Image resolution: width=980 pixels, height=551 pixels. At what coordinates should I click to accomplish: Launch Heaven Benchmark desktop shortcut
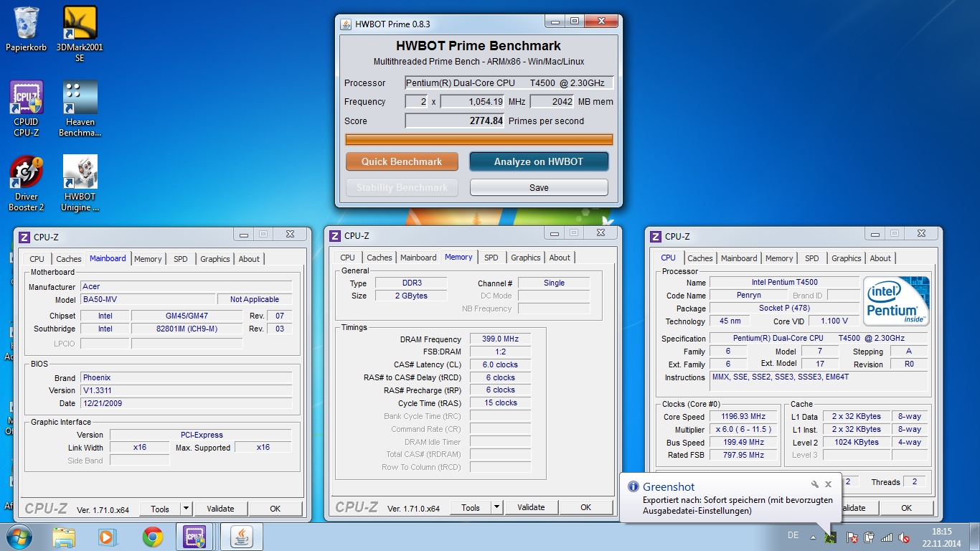(80, 108)
